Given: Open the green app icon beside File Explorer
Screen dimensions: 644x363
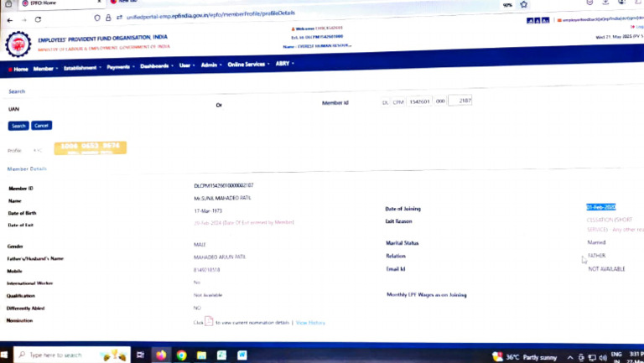Looking at the screenshot, I should pos(221,355).
